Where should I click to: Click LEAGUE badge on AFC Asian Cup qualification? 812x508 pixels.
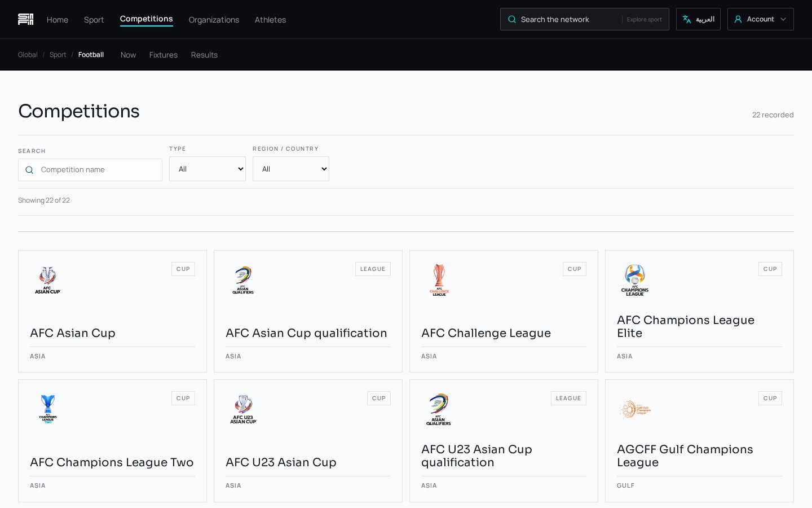pos(373,269)
